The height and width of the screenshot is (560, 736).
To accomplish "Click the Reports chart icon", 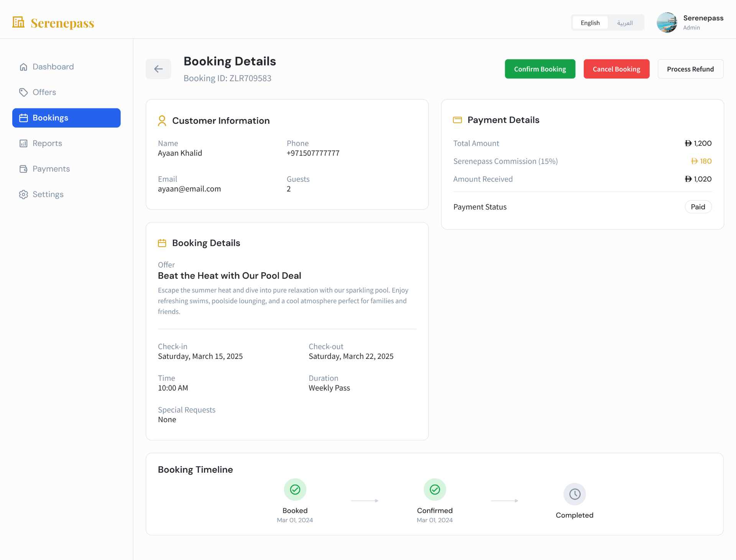I will (23, 143).
